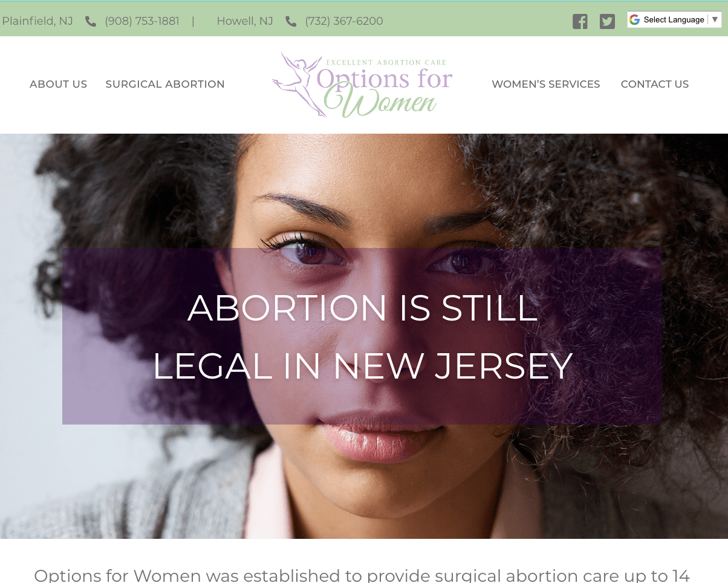Open the Surgical Abortion menu item

pos(165,84)
